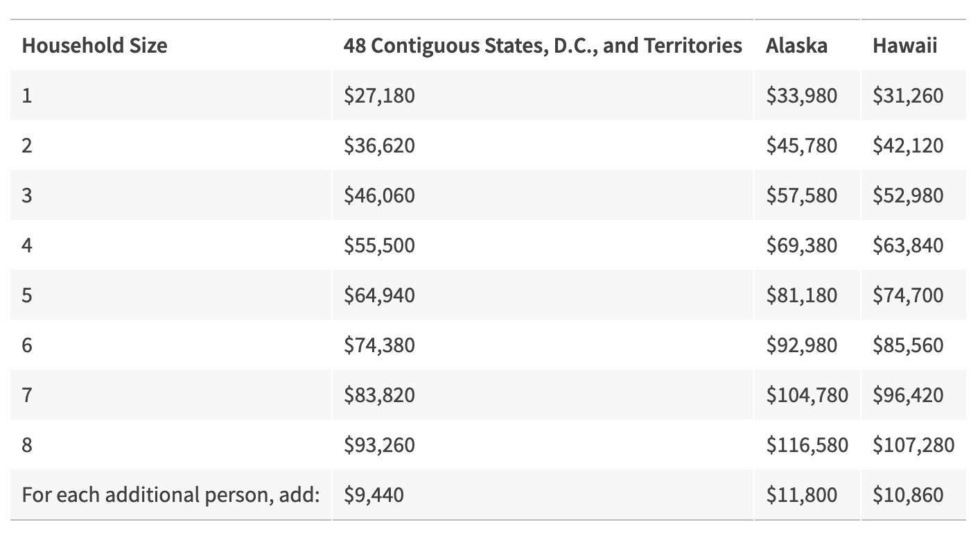The height and width of the screenshot is (538, 980).
Task: Select the $27,180 cell
Action: pos(379,95)
